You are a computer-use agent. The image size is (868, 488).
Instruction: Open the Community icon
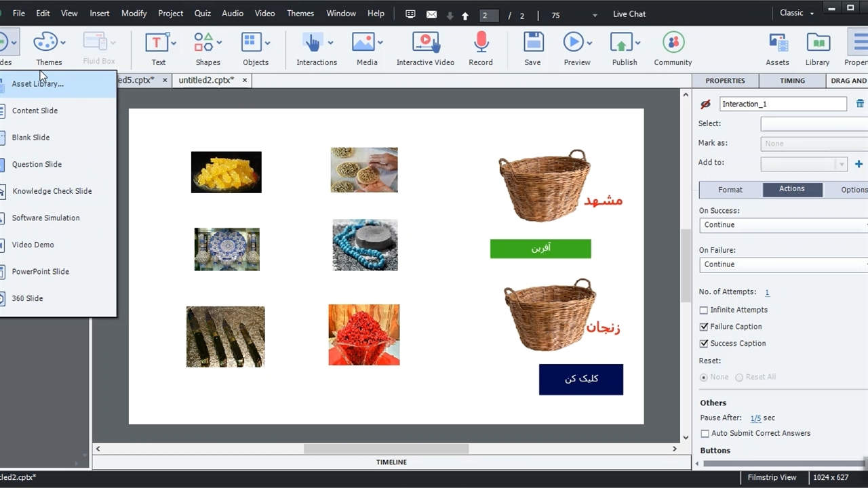(x=673, y=44)
